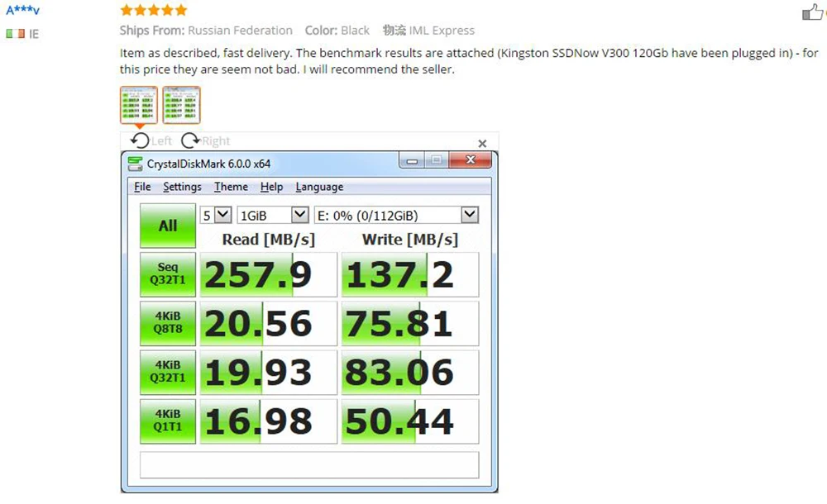Click the CrystalDiskMark title bar icon
827x504 pixels.
click(135, 163)
